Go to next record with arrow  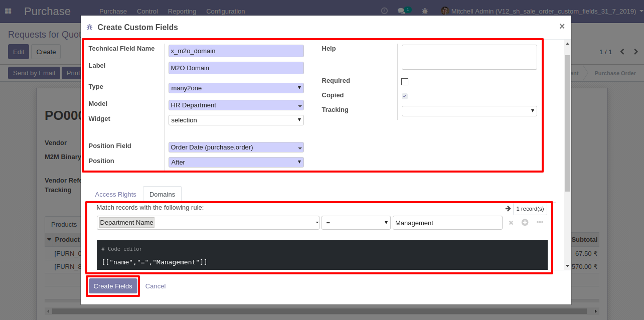[636, 52]
